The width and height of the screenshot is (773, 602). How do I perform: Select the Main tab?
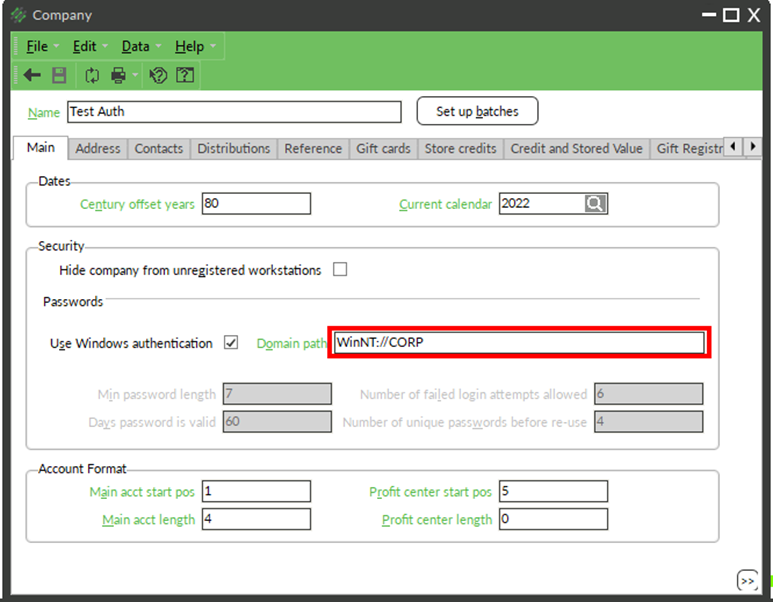[x=40, y=147]
